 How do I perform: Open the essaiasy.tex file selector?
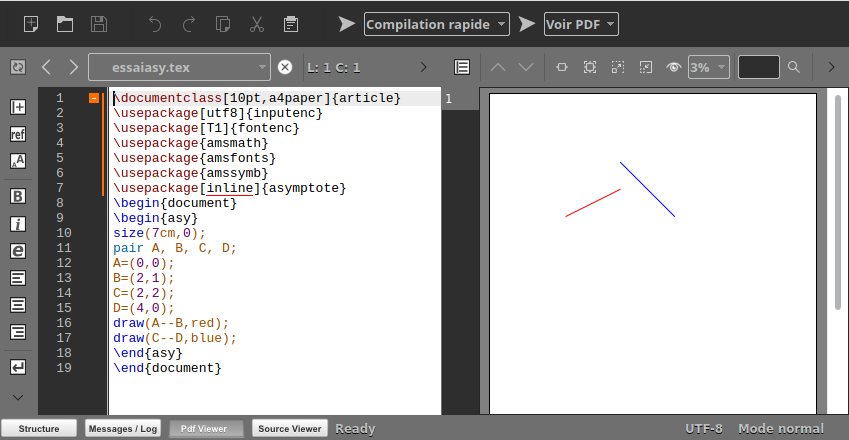pyautogui.click(x=179, y=67)
